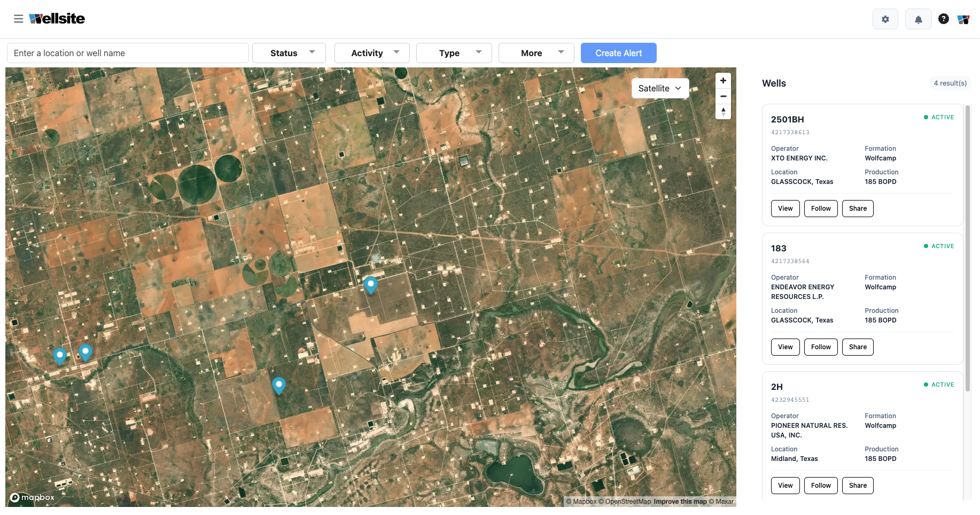Image resolution: width=980 pixels, height=515 pixels.
Task: Click ACTIVE status on well 2501BH
Action: 939,117
